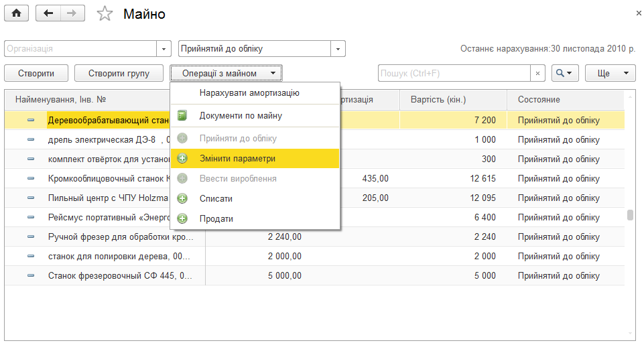Open the magnifier search options dropdown
The width and height of the screenshot is (644, 343).
565,73
